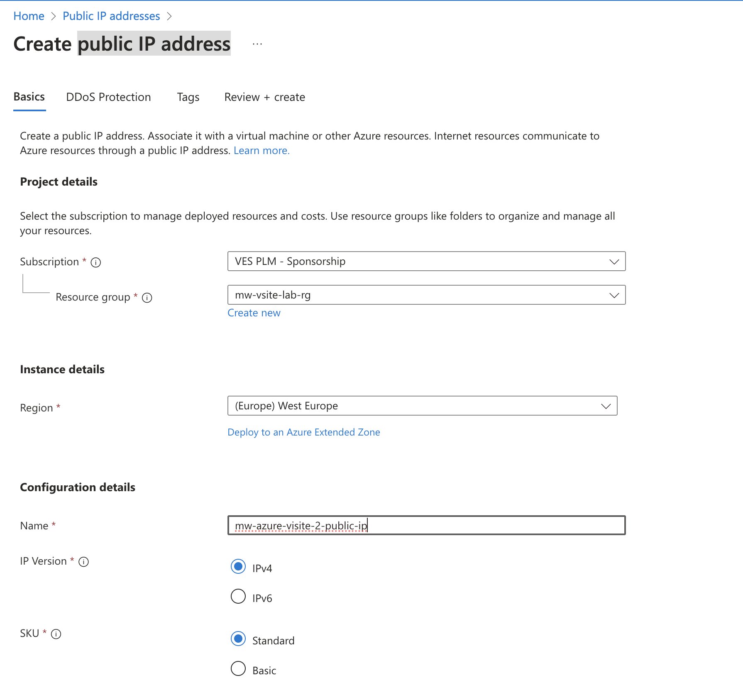Switch to the DDoS Protection tab
This screenshot has width=743, height=700.
pyautogui.click(x=108, y=97)
